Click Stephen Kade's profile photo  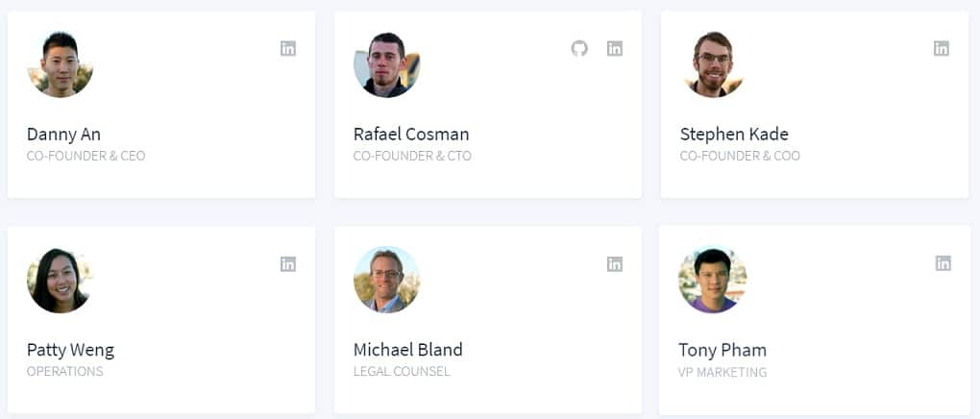coord(713,64)
